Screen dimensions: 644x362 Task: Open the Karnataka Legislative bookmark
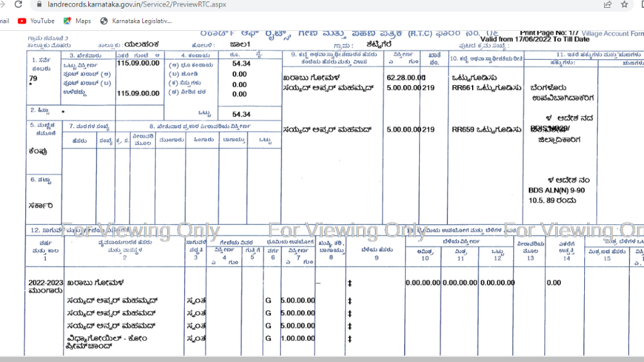(141, 21)
